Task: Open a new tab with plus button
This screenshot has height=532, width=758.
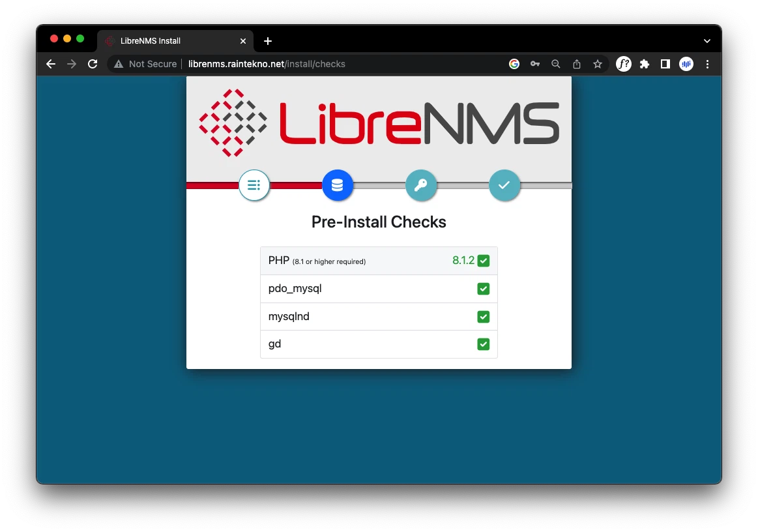Action: click(x=268, y=41)
